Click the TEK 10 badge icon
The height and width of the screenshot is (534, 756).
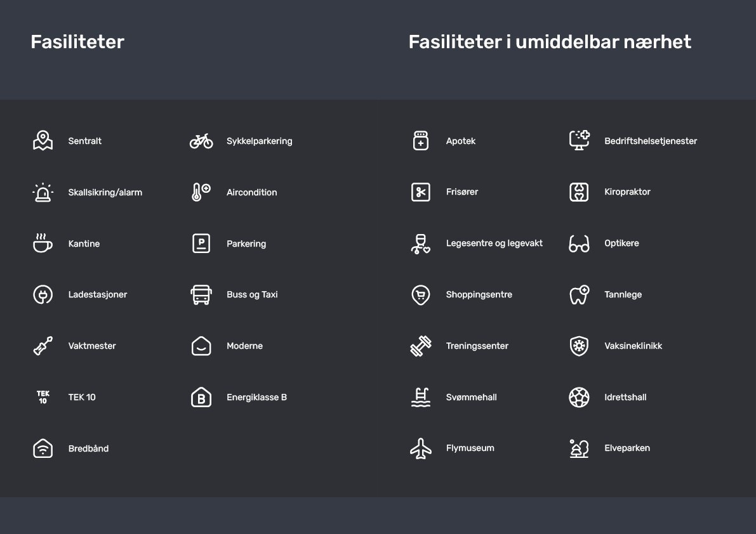pos(43,397)
